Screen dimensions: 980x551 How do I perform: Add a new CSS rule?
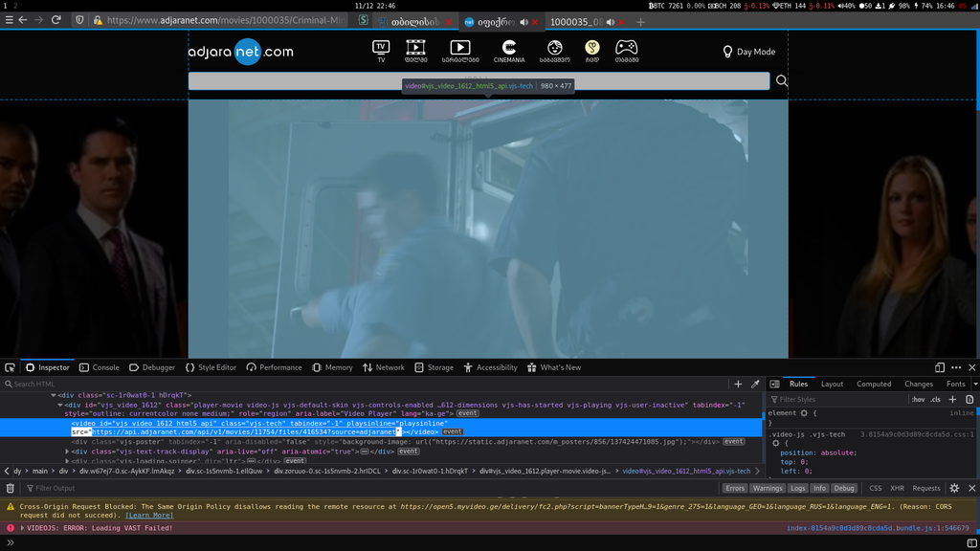point(952,399)
